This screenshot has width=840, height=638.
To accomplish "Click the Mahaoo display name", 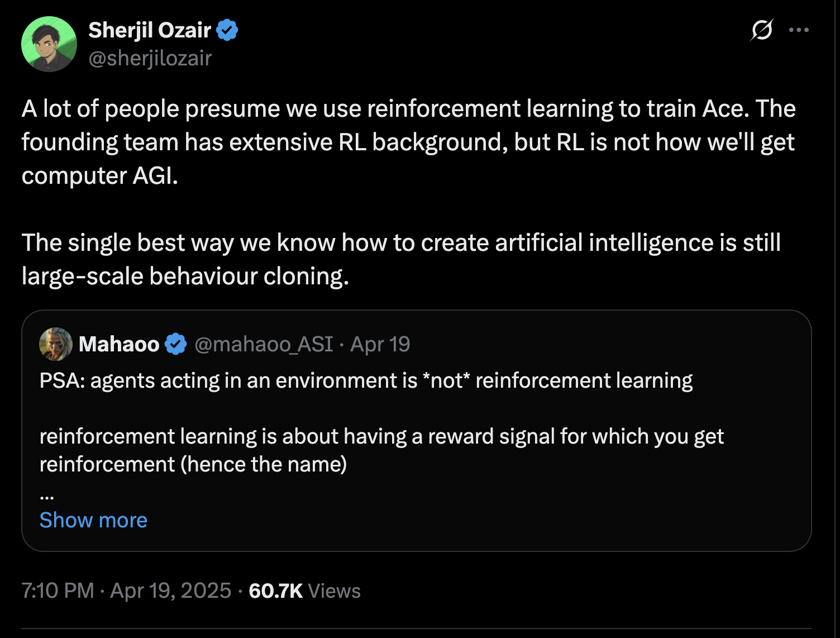I will click(x=119, y=344).
